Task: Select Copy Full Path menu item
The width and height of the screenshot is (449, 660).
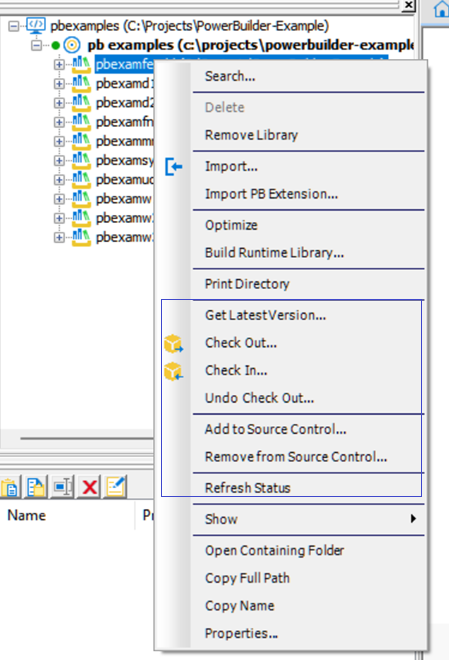Action: [247, 578]
